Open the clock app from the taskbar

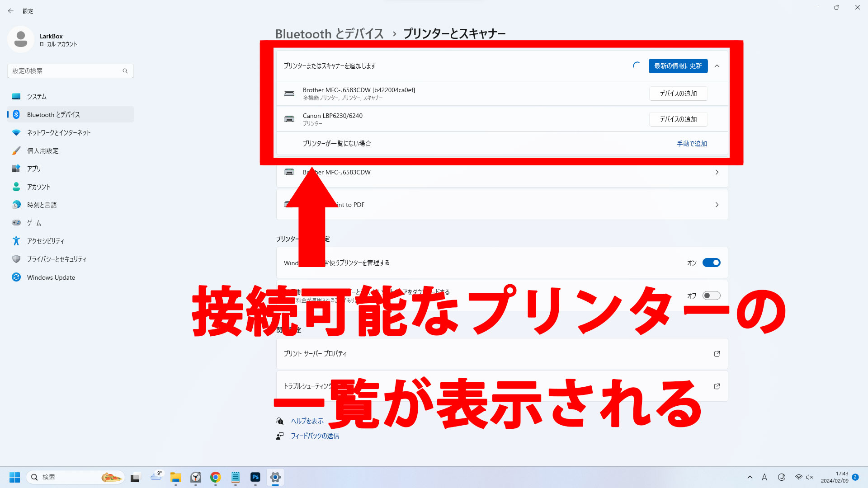tap(196, 477)
